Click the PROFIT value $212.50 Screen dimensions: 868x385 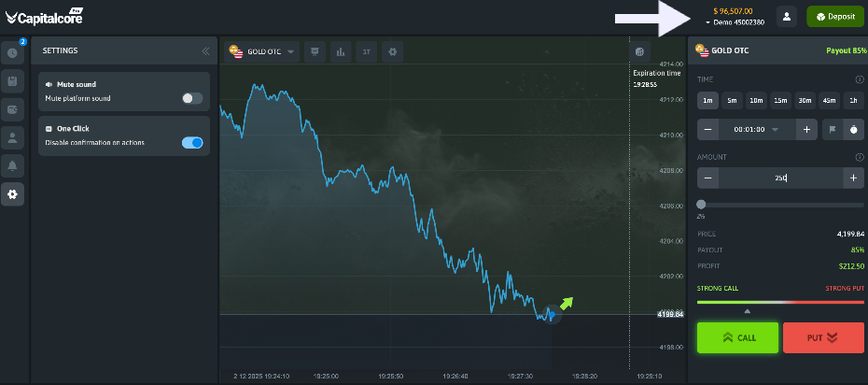[x=851, y=266]
